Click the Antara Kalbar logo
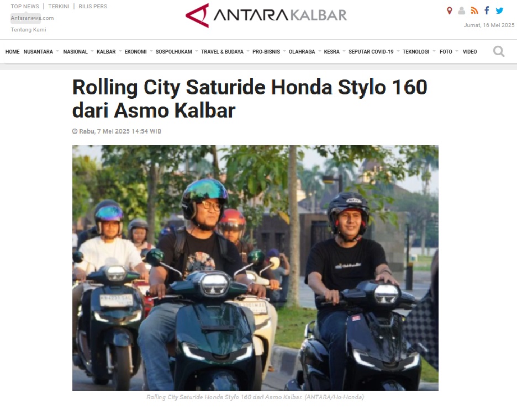Viewport: 517px width, 420px height. 266,15
